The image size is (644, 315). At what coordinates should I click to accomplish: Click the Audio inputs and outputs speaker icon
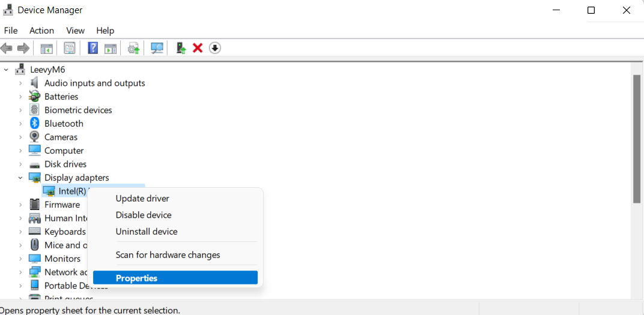(x=34, y=83)
